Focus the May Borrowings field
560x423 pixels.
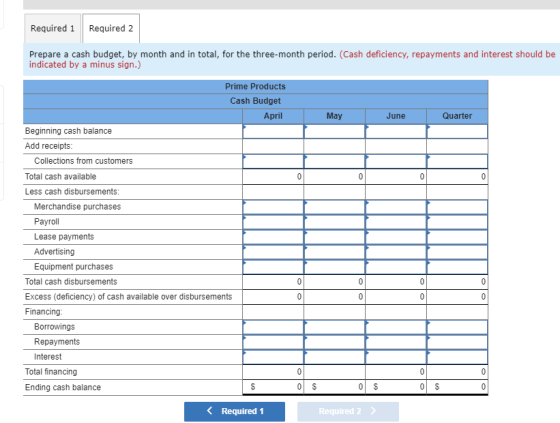pos(335,327)
